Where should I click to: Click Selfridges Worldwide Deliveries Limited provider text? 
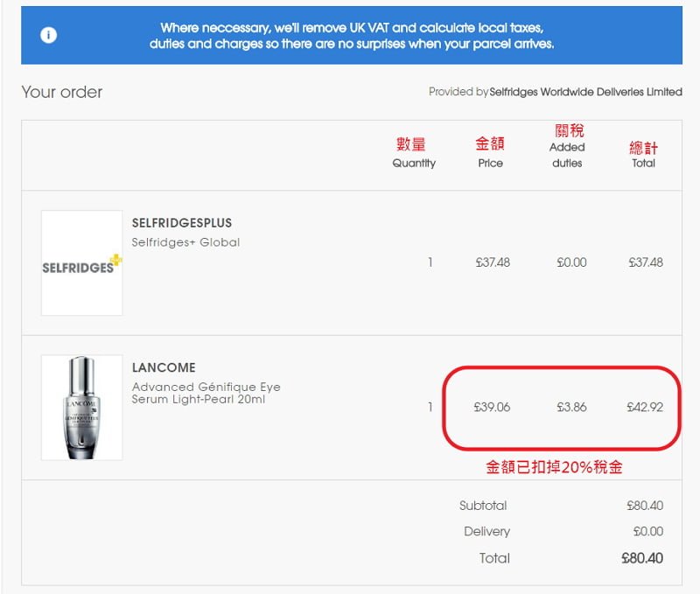[x=585, y=92]
